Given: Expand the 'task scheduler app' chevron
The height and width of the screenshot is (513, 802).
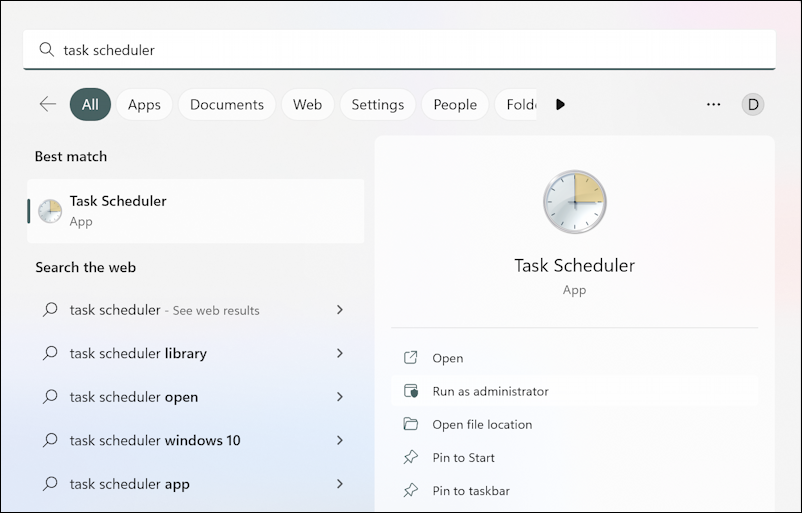Looking at the screenshot, I should click(x=340, y=483).
